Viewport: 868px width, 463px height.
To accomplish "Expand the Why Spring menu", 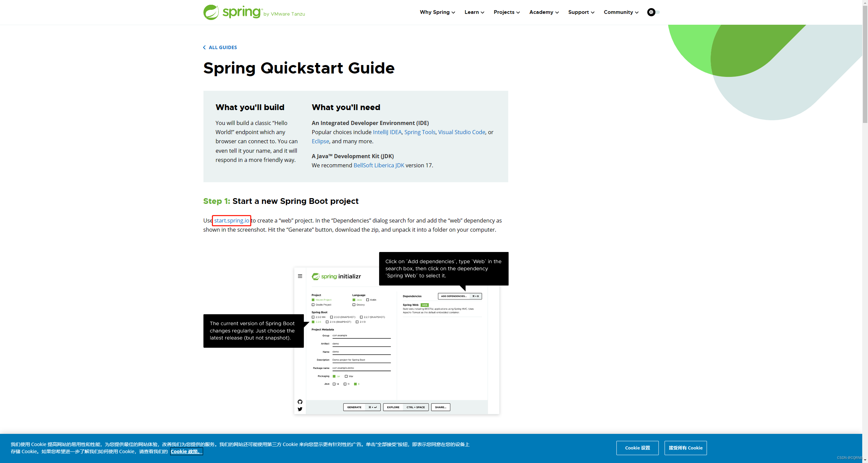I will tap(437, 12).
